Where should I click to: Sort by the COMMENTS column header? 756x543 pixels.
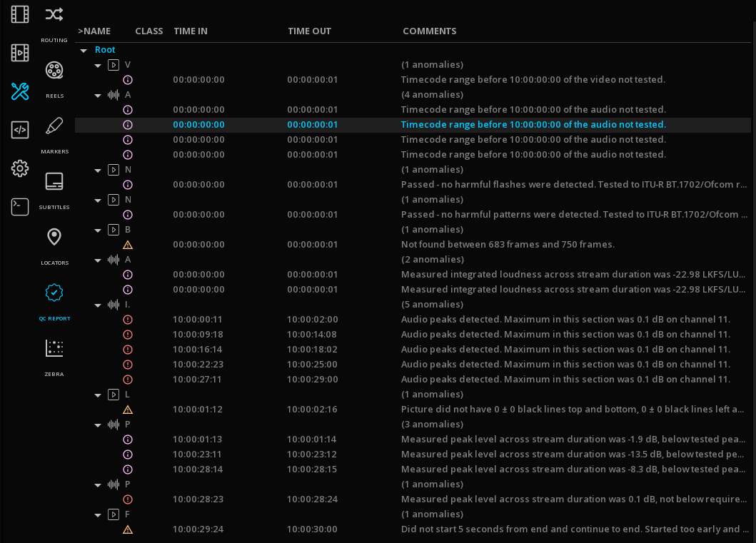tap(429, 31)
